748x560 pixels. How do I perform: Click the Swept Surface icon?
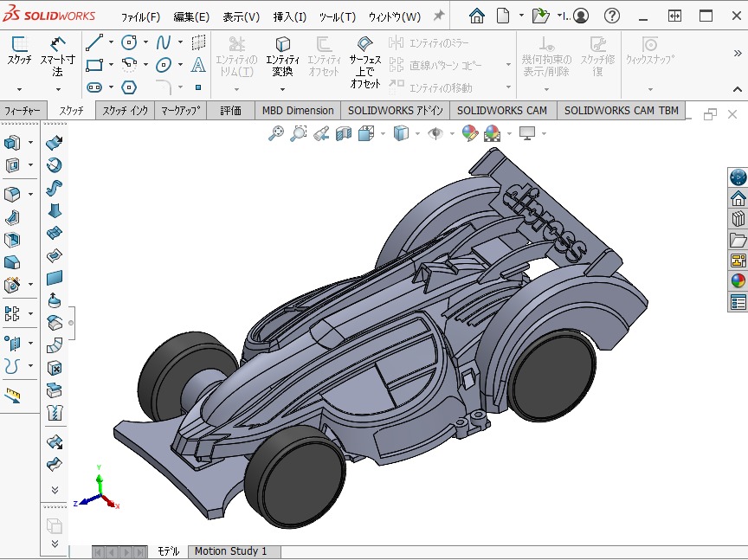coord(55,188)
